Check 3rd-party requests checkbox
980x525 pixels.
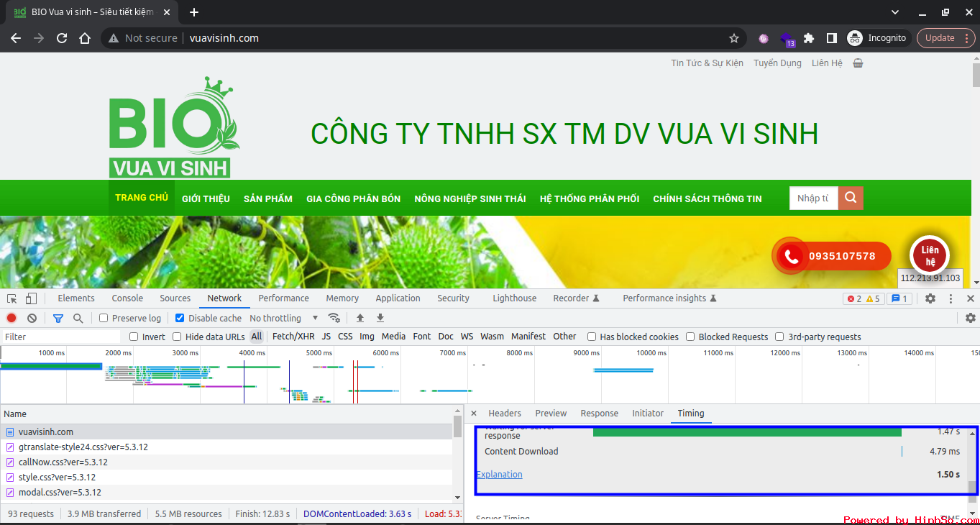click(779, 337)
